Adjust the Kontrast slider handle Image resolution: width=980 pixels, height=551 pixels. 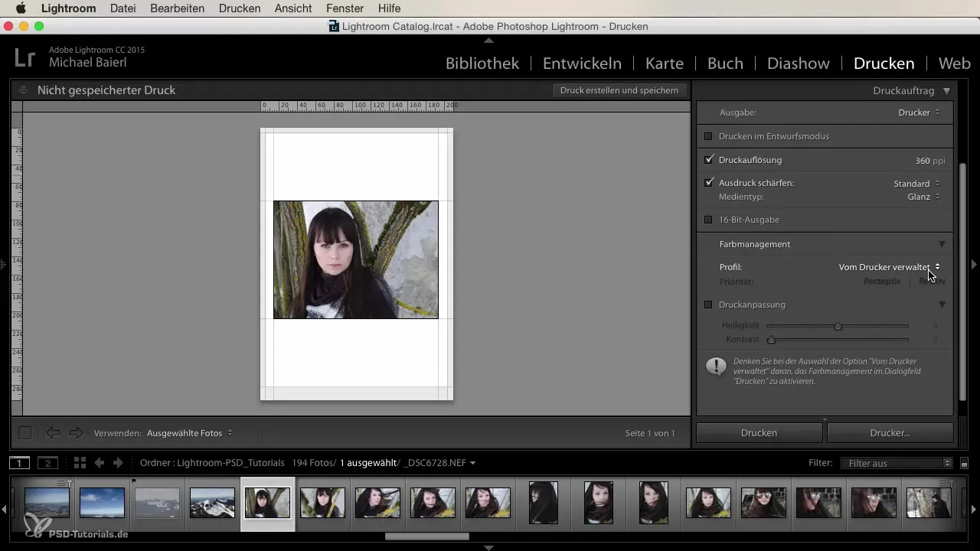pos(771,339)
